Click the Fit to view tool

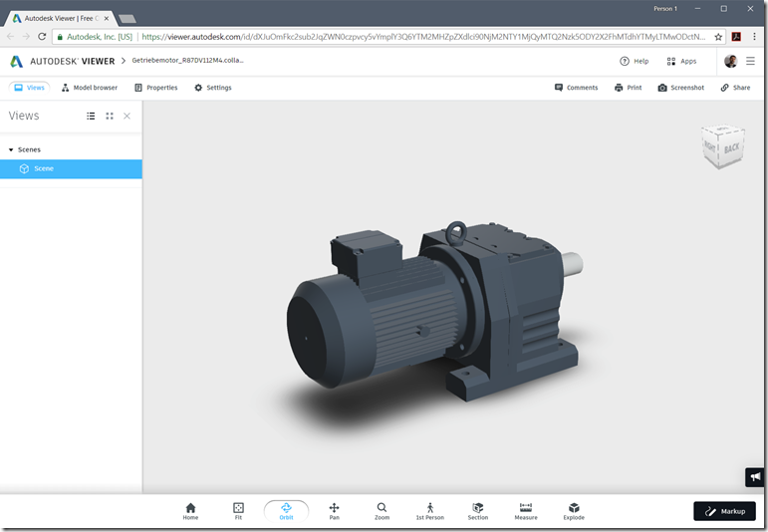238,511
